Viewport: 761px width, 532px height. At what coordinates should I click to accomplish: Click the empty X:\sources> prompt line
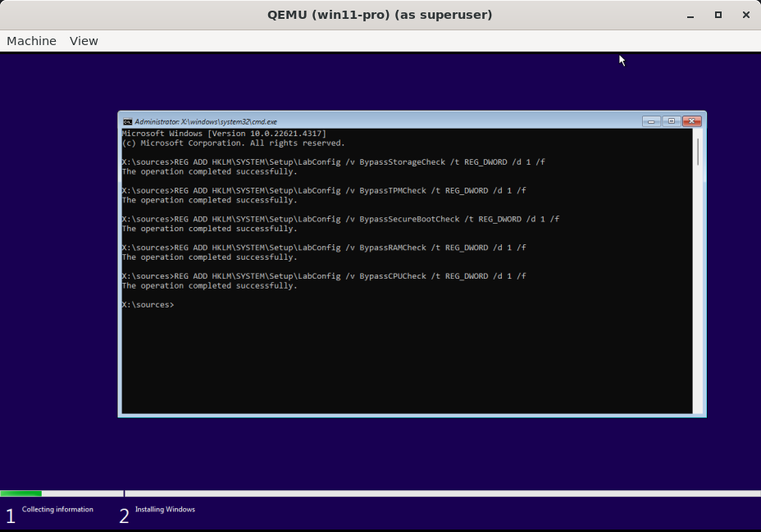click(x=148, y=305)
